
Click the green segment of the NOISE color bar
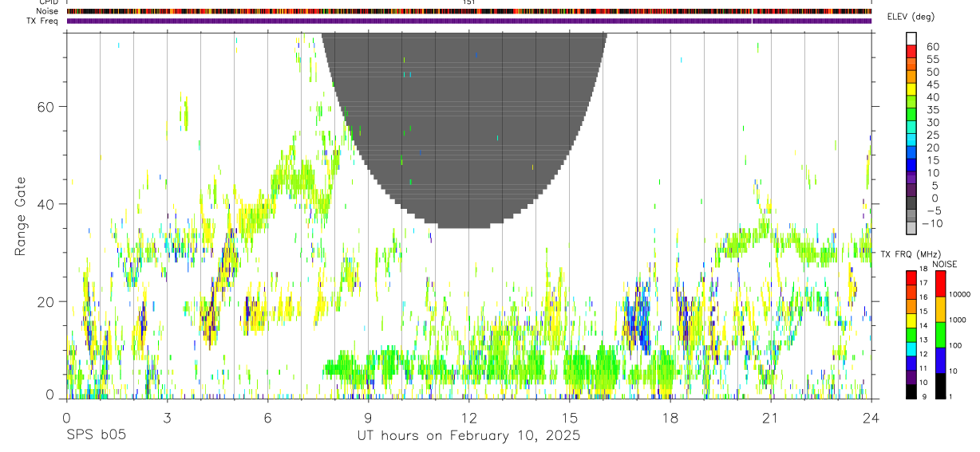(x=940, y=335)
